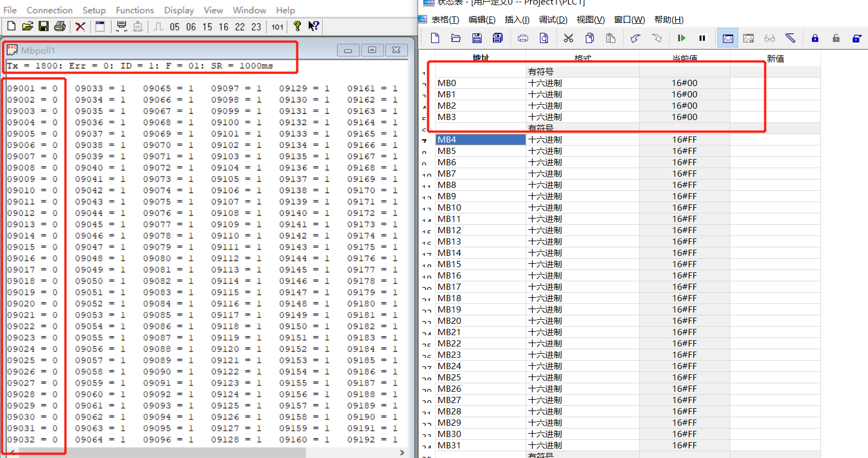Image resolution: width=868 pixels, height=458 pixels.
Task: Click the Save icon in status chart toolbar
Action: [477, 38]
